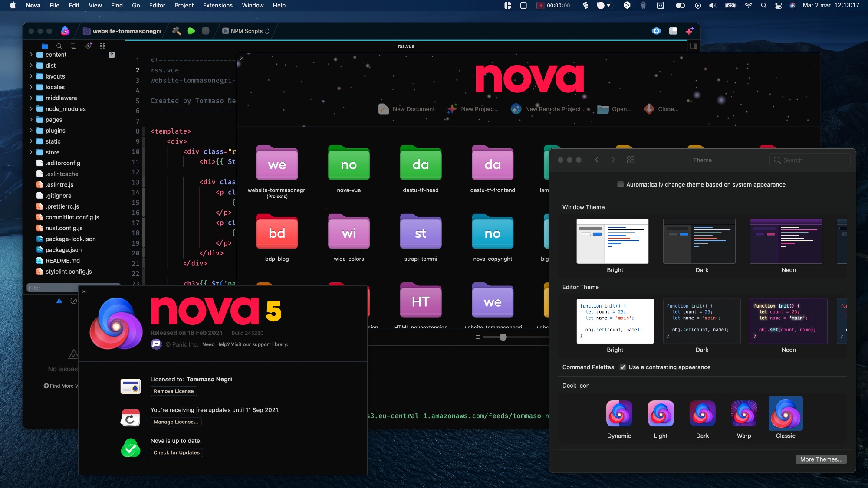
Task: Open the Find sidebar magnifier icon
Action: [x=59, y=46]
